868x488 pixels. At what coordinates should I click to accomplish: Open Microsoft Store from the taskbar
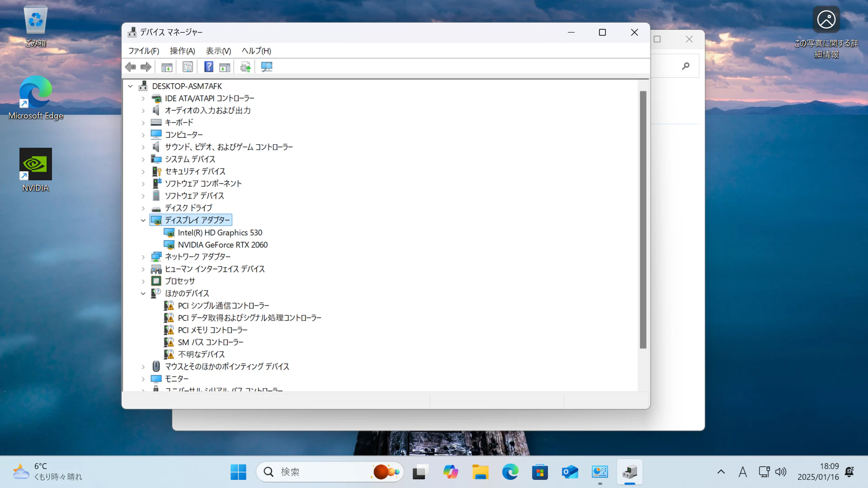[540, 472]
